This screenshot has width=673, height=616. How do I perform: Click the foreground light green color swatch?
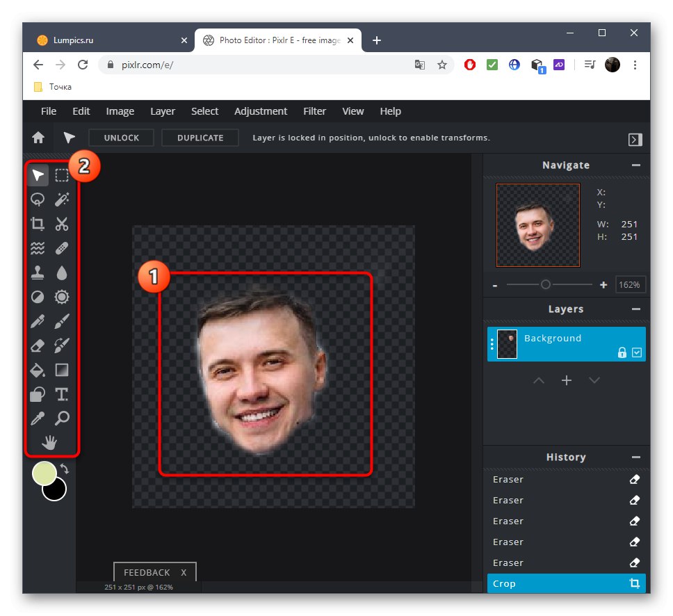[x=44, y=473]
